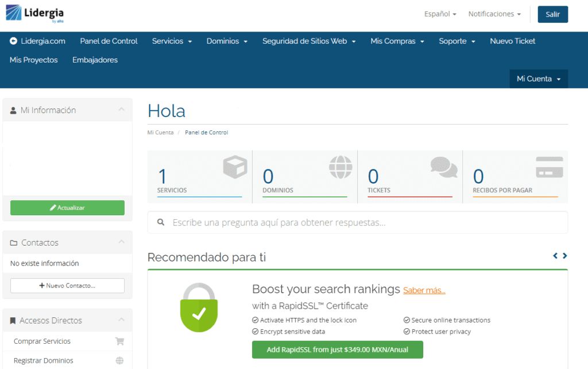Open the Español language dropdown
The image size is (588, 369).
pos(440,14)
